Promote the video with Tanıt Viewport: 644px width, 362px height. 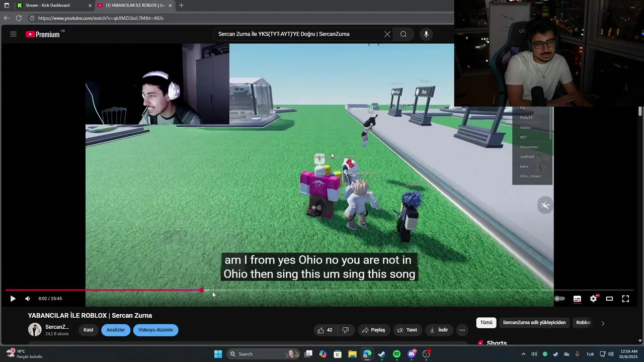point(407,330)
